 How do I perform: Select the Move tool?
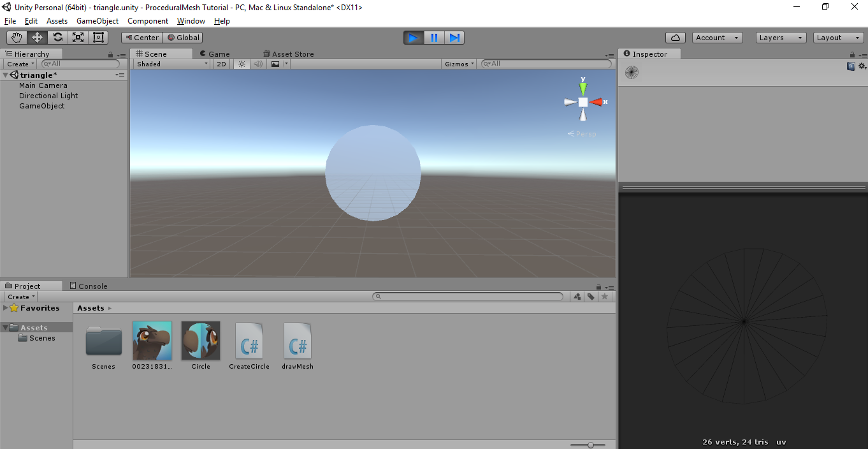37,38
